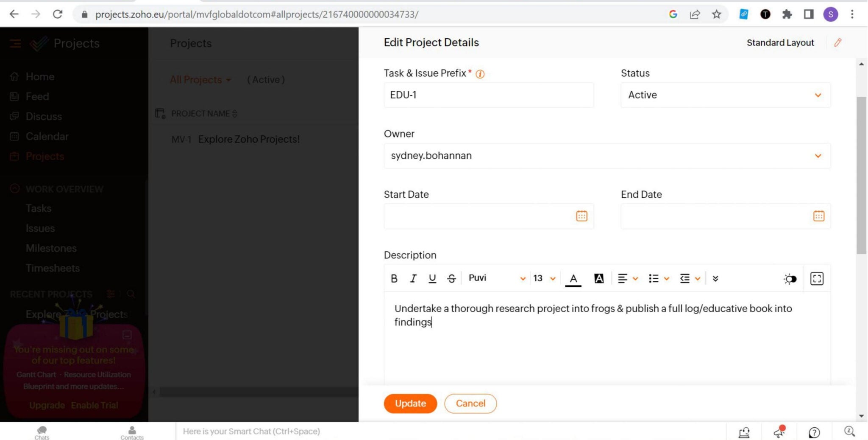Open the contact support icon
The width and height of the screenshot is (868, 440).
(x=744, y=432)
